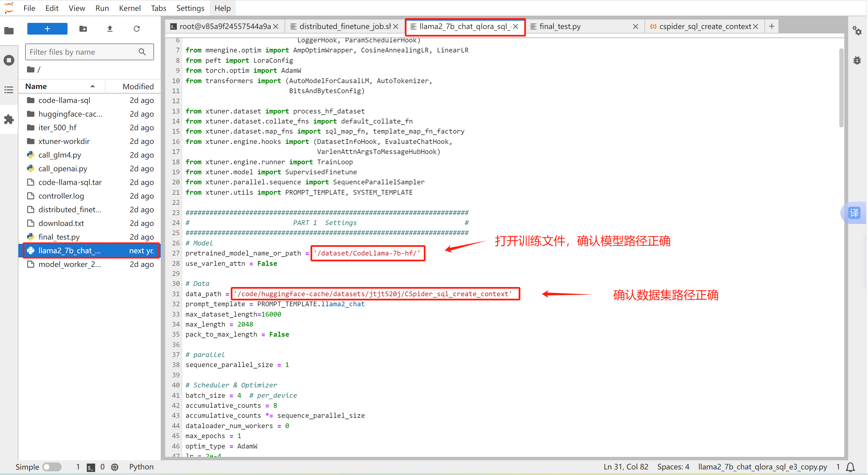Open the Settings menu
This screenshot has height=475, width=868.
tap(190, 8)
